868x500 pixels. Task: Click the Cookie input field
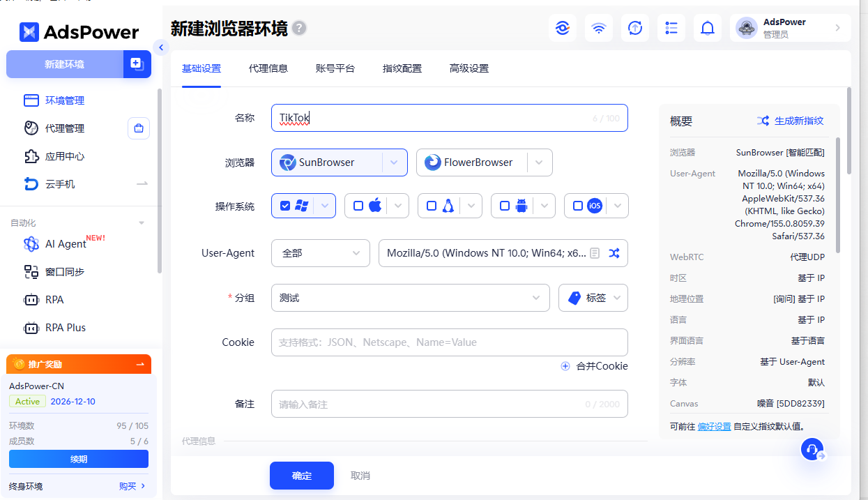(450, 342)
